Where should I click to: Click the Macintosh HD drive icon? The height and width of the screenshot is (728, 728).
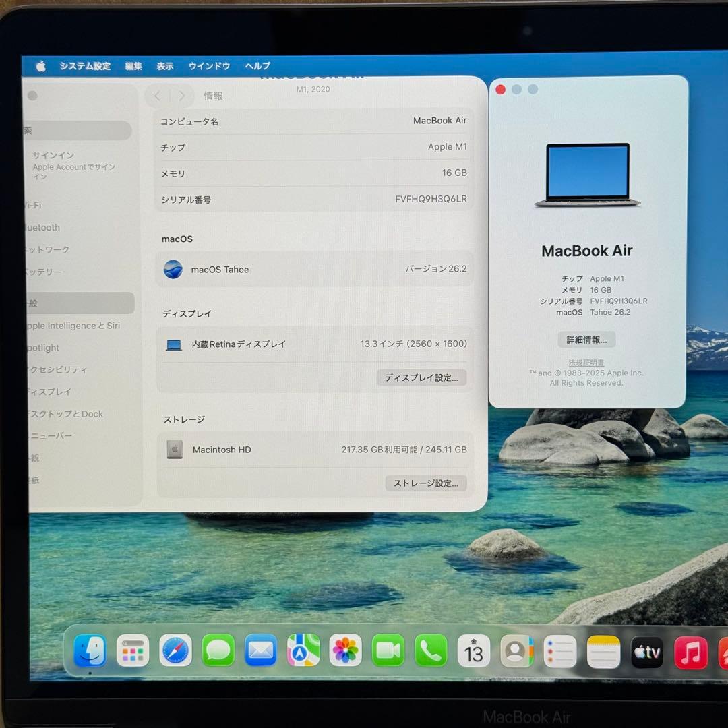pyautogui.click(x=175, y=449)
